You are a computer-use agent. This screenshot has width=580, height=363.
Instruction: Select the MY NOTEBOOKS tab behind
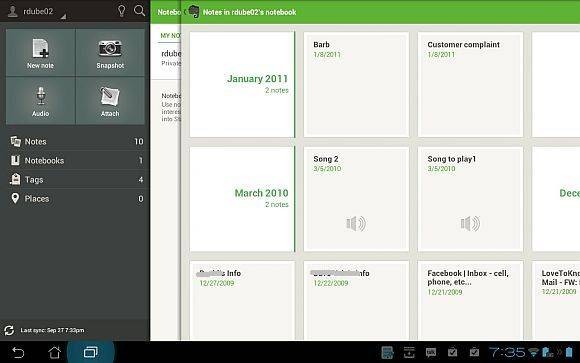point(170,36)
